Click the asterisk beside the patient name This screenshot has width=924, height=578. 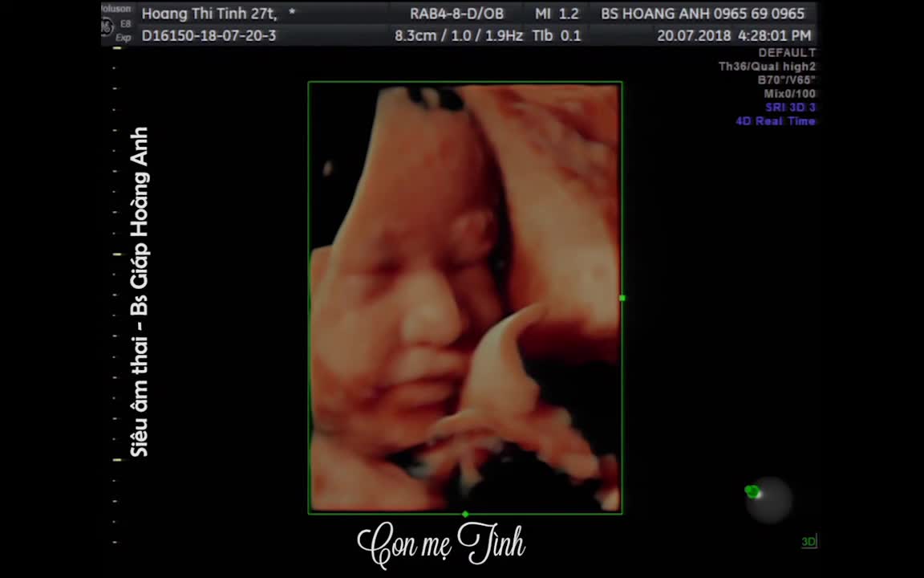coord(292,12)
